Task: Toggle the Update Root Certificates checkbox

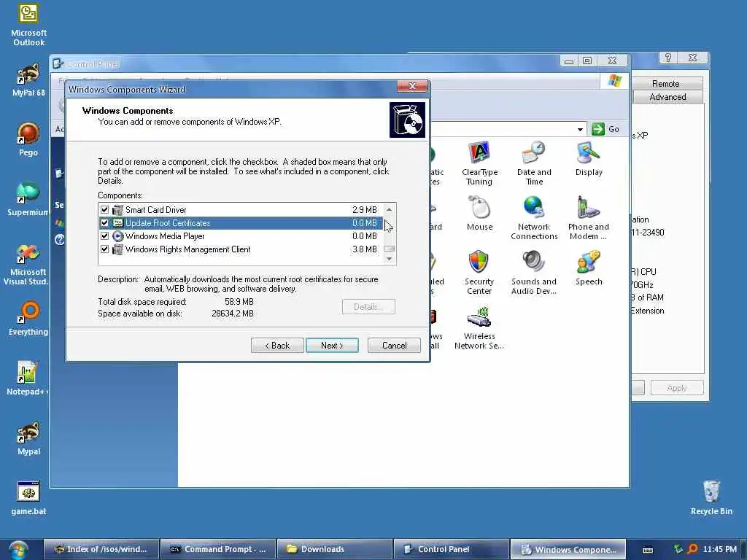Action: 104,223
